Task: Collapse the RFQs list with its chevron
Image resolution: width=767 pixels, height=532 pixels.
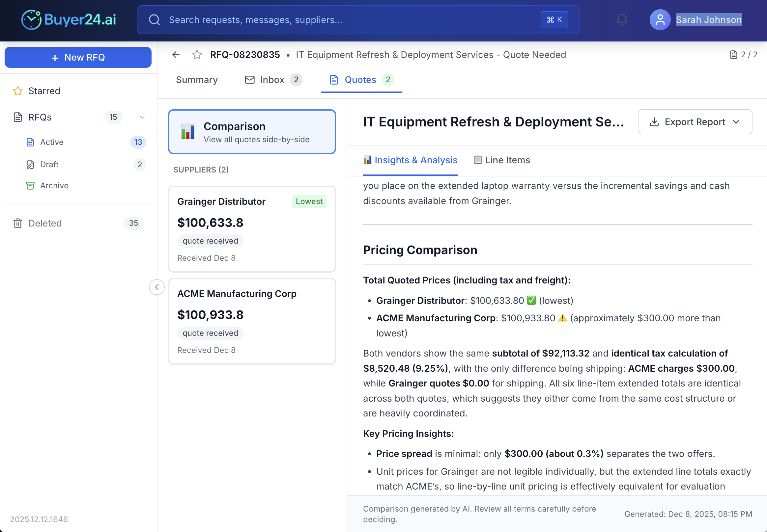Action: point(142,117)
